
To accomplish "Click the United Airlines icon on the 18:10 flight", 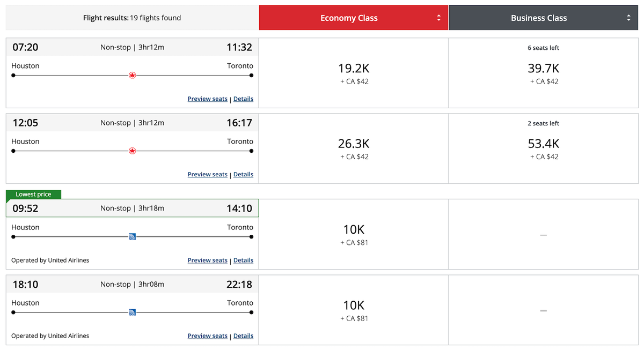I will click(x=132, y=311).
